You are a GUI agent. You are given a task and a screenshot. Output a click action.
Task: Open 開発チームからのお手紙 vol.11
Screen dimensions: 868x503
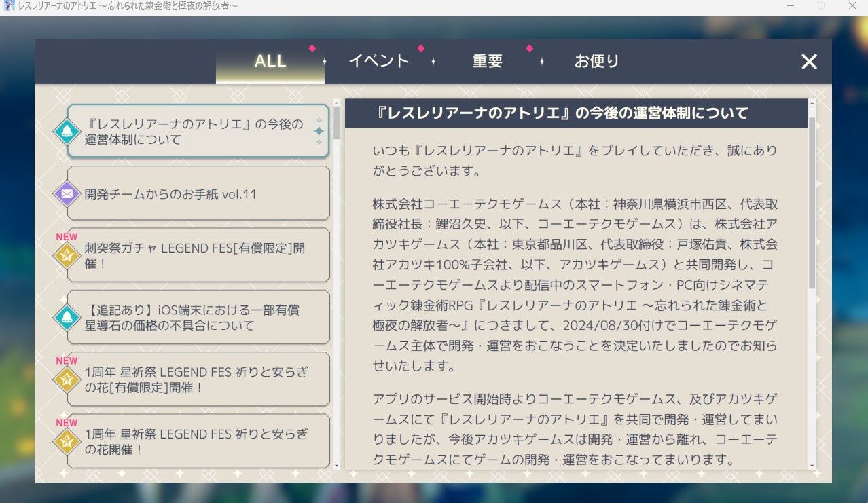pyautogui.click(x=198, y=193)
